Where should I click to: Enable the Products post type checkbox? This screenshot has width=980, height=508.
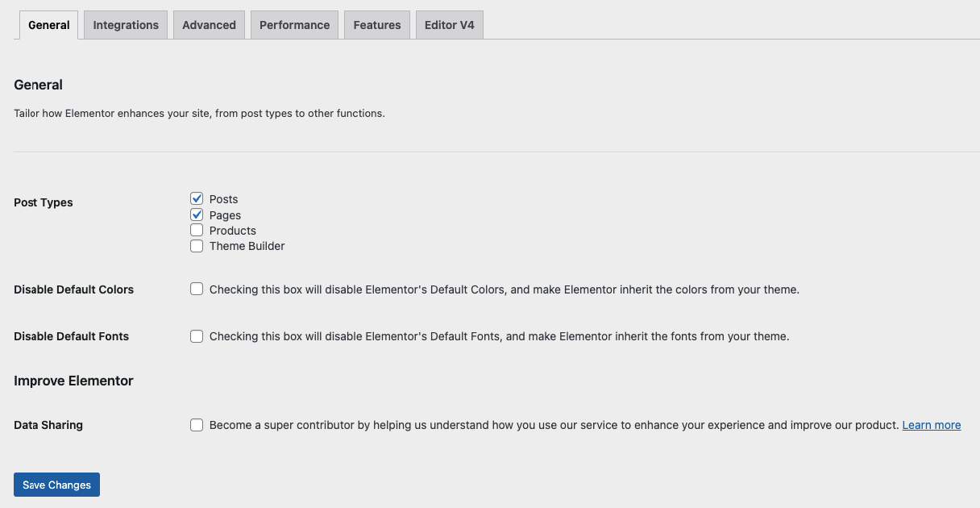click(x=197, y=230)
